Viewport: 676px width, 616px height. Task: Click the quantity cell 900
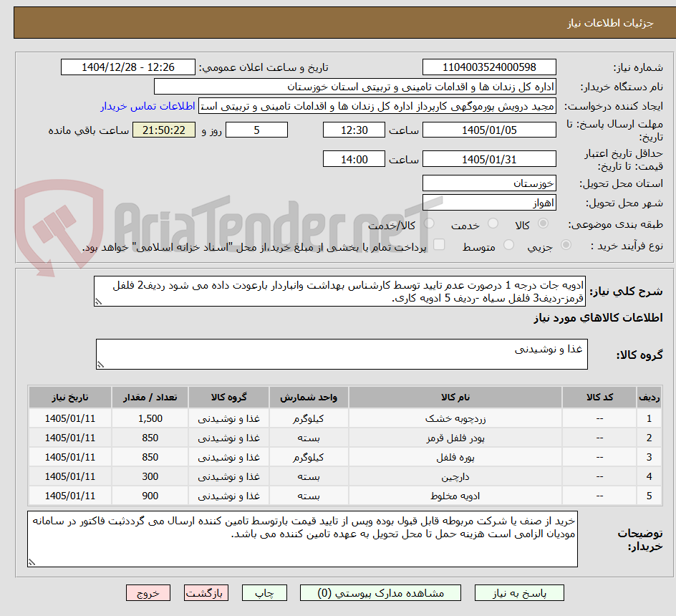150,496
